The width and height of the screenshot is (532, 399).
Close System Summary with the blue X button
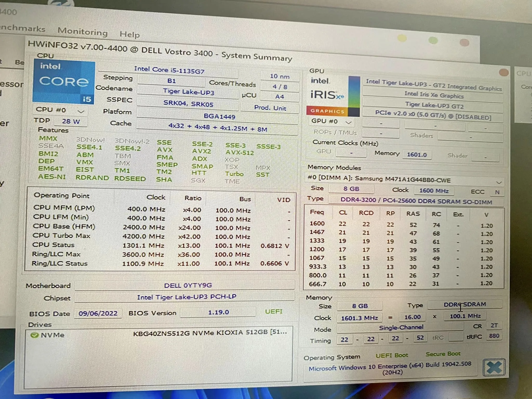[494, 367]
